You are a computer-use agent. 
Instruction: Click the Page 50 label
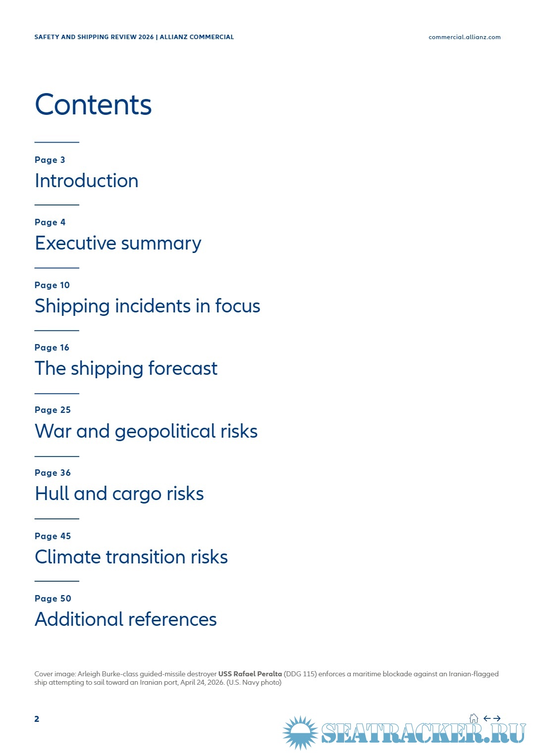coord(53,599)
